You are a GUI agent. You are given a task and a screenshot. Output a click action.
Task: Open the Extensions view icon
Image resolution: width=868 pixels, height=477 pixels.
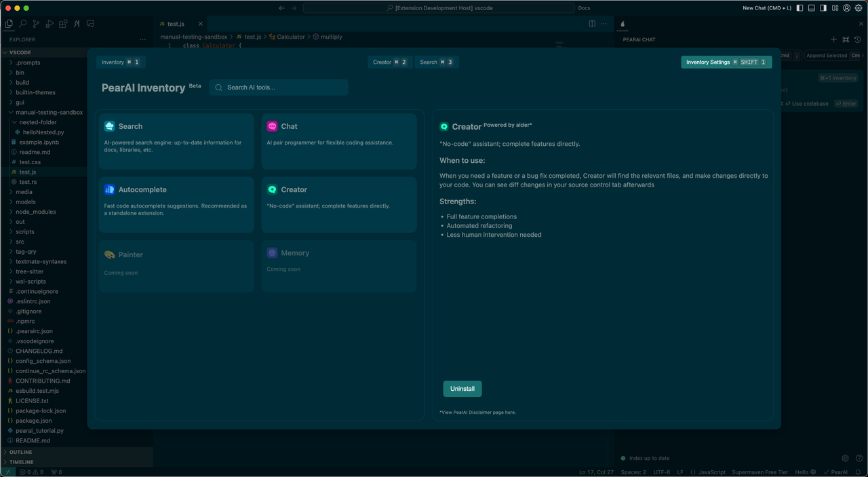[63, 24]
